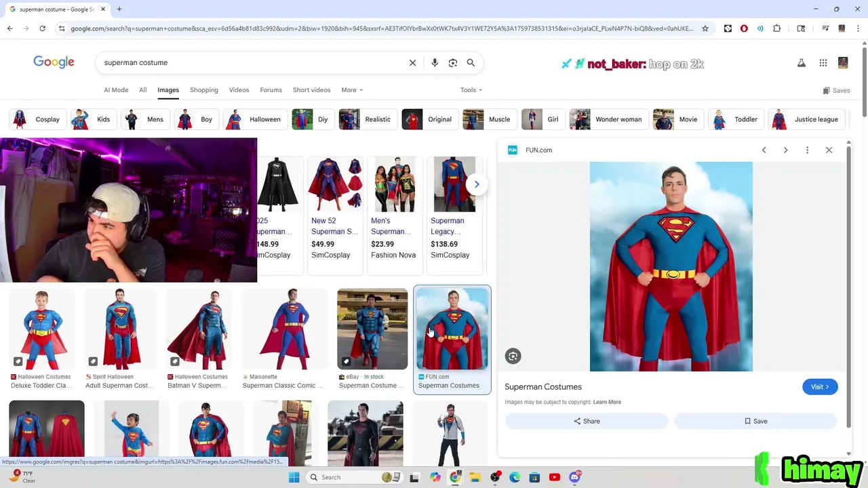Viewport: 868px width, 488px height.
Task: Switch to the Short videos tab
Action: [311, 90]
